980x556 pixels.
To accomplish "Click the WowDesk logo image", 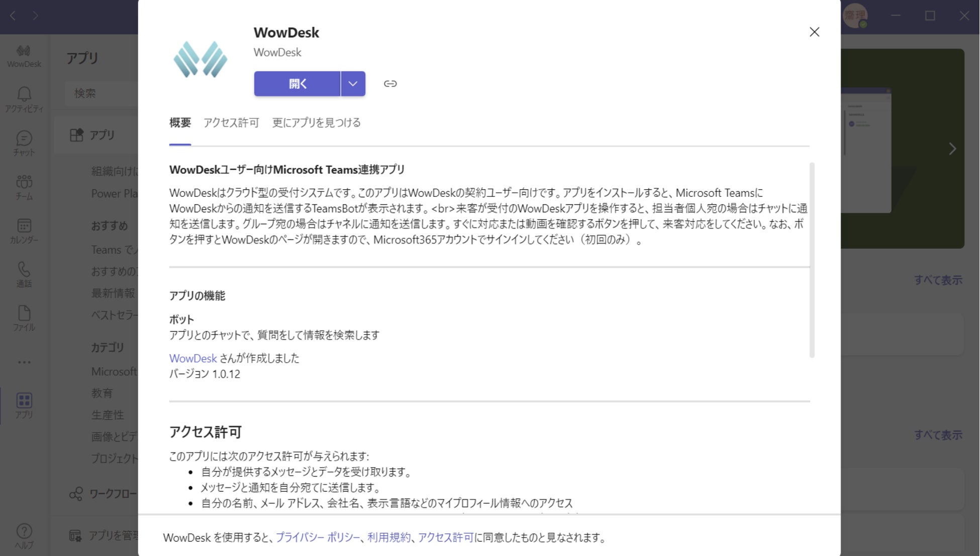I will (x=201, y=60).
